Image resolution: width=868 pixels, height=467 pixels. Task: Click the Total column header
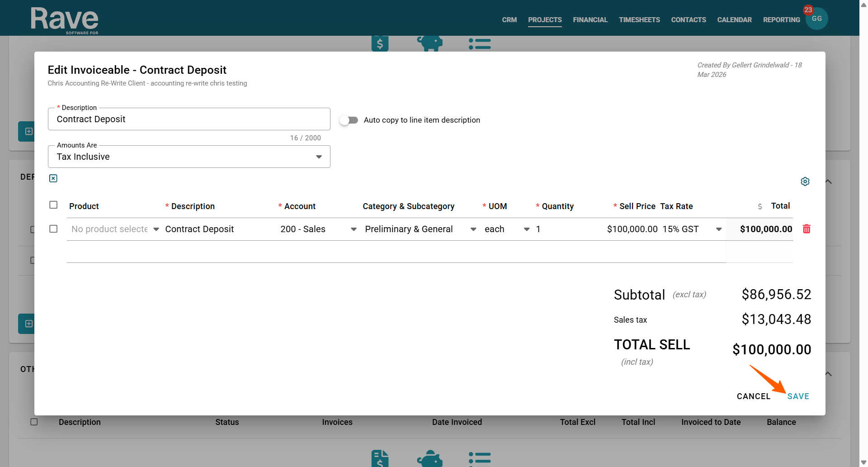pyautogui.click(x=780, y=206)
